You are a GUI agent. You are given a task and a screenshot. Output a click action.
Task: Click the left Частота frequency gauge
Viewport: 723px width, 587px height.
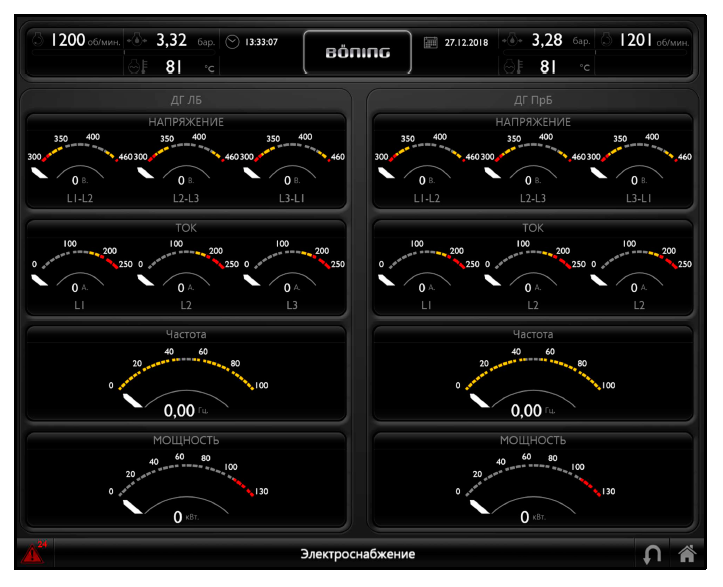[186, 385]
